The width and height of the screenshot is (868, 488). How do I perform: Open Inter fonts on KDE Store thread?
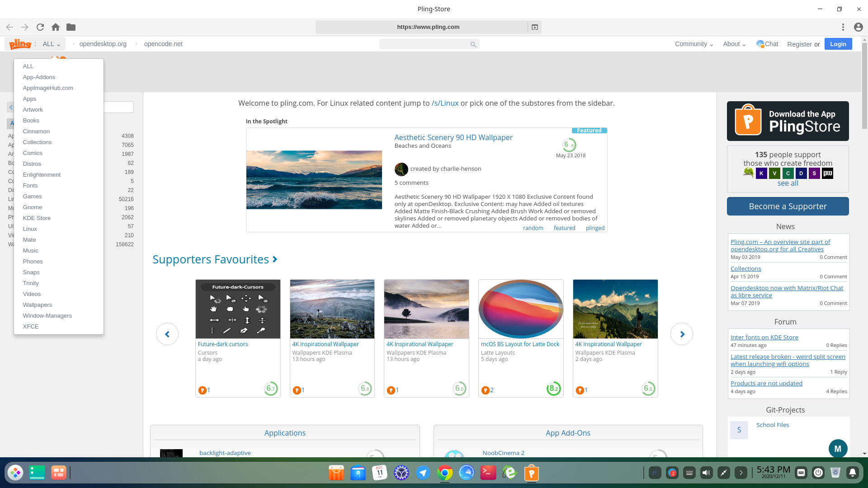point(764,338)
